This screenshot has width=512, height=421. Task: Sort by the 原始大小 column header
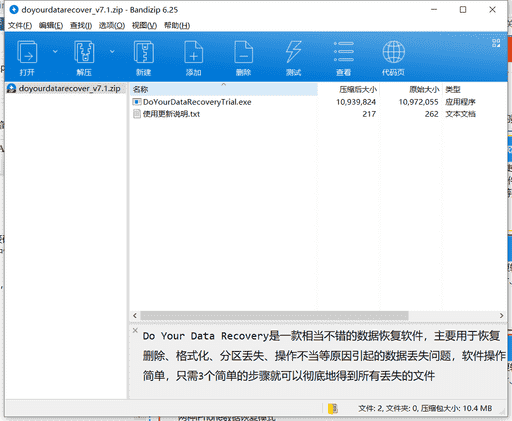pyautogui.click(x=411, y=89)
